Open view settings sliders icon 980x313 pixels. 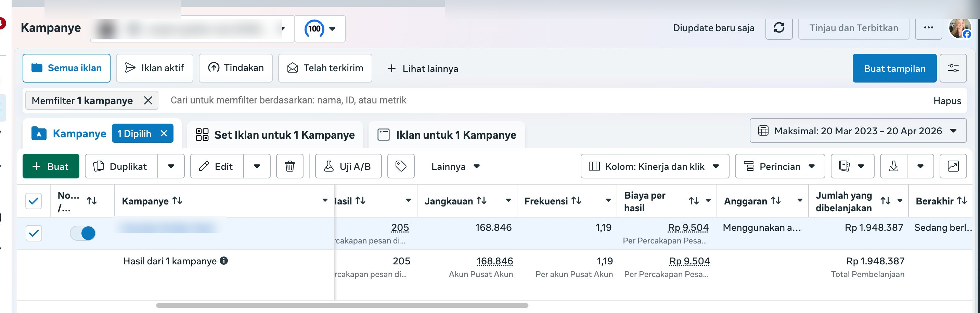click(x=953, y=68)
